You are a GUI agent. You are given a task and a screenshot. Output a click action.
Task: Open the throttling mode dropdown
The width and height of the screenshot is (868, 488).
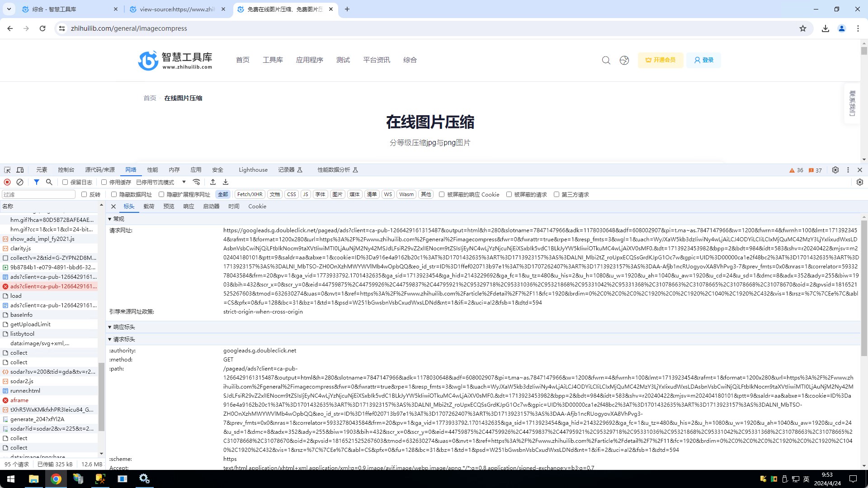pyautogui.click(x=161, y=182)
